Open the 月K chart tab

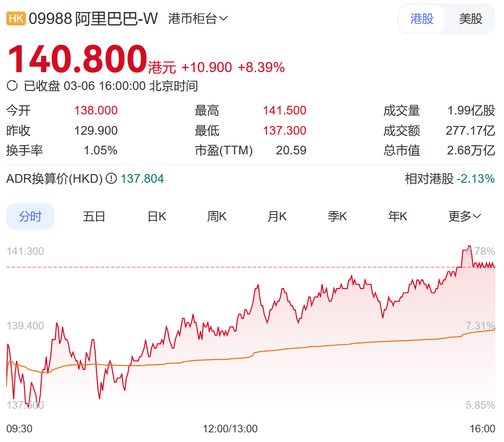[x=277, y=216]
